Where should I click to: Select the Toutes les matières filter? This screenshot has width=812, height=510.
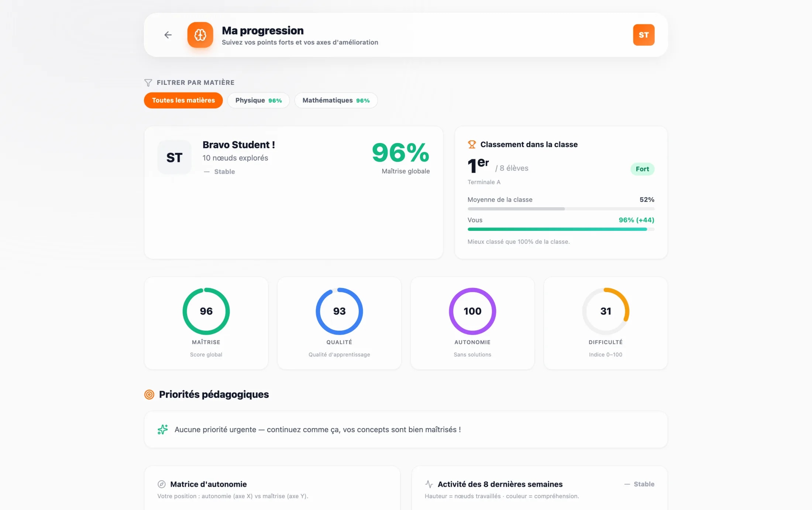pos(183,100)
